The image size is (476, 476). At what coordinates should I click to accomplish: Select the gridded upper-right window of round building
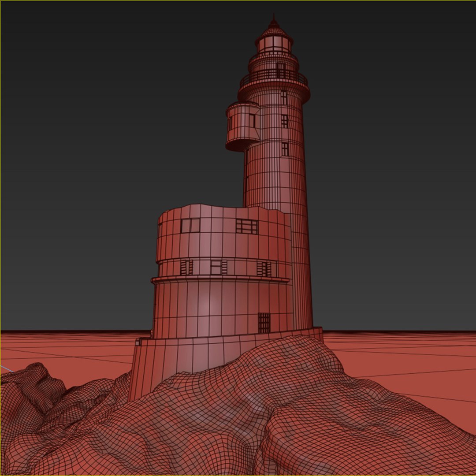tap(247, 227)
